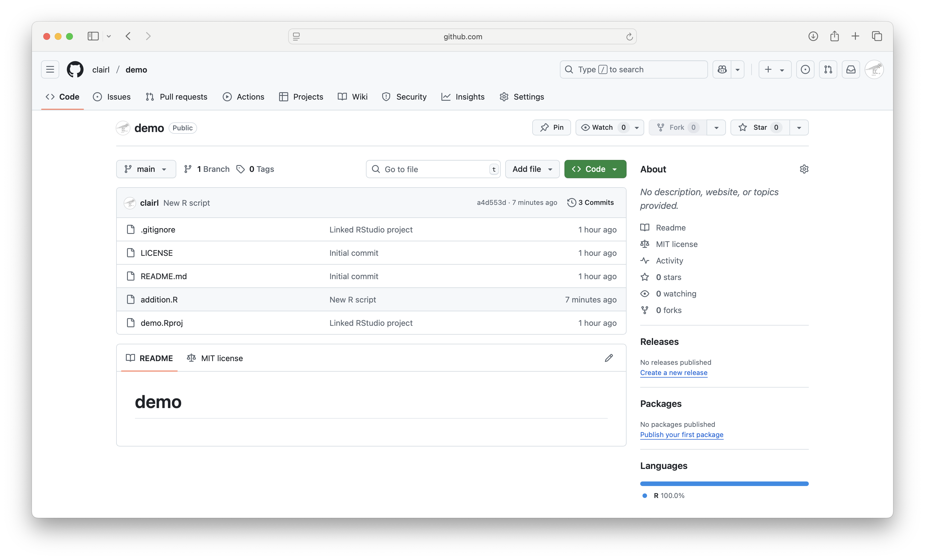Open the header pull requests icon
This screenshot has width=925, height=560.
pos(828,69)
